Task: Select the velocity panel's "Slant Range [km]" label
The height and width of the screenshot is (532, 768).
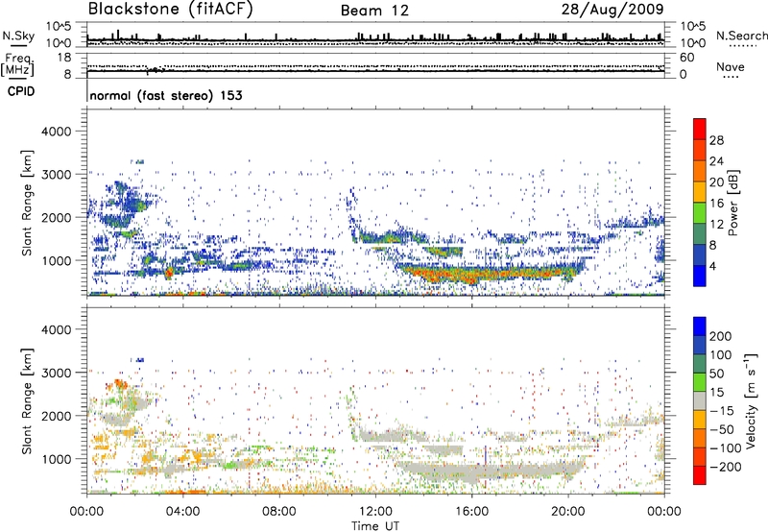Action: tap(27, 400)
